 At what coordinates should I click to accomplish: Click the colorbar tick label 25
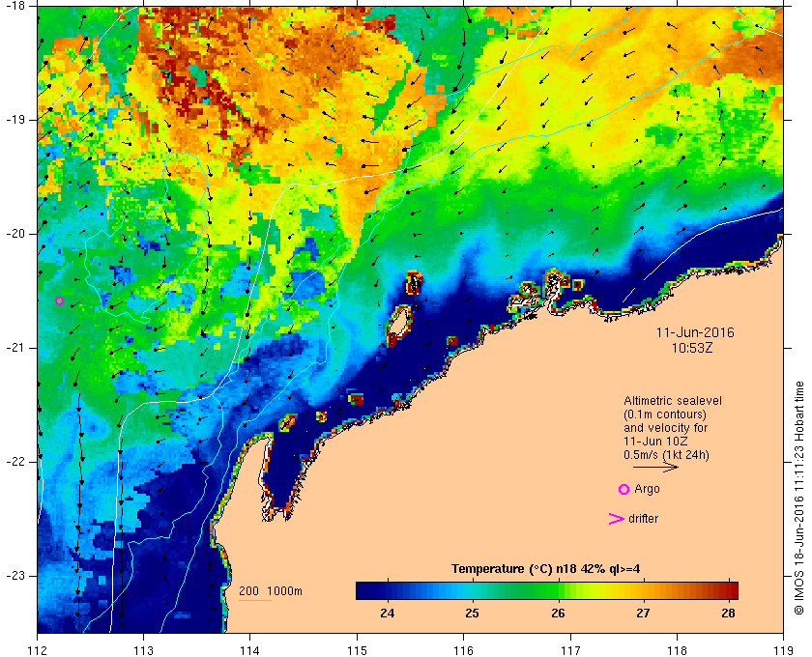pyautogui.click(x=472, y=614)
